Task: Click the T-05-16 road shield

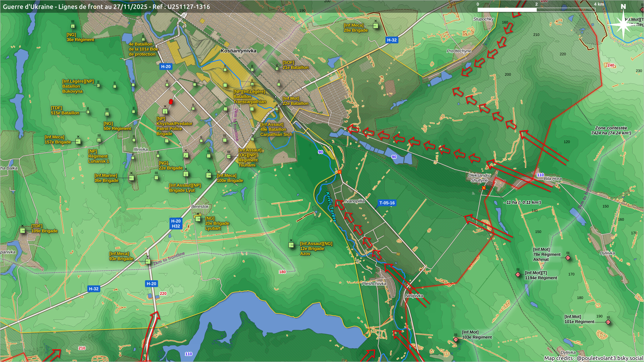Action: point(387,203)
